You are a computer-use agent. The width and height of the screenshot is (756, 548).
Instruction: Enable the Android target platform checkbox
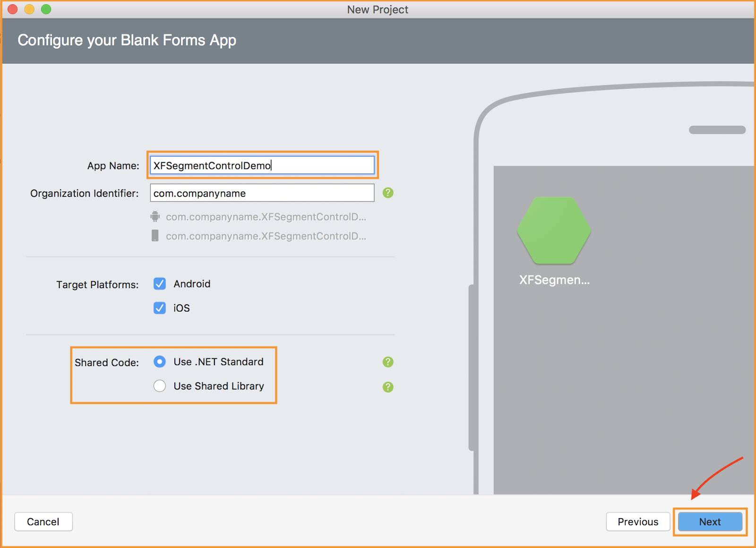[x=160, y=284]
